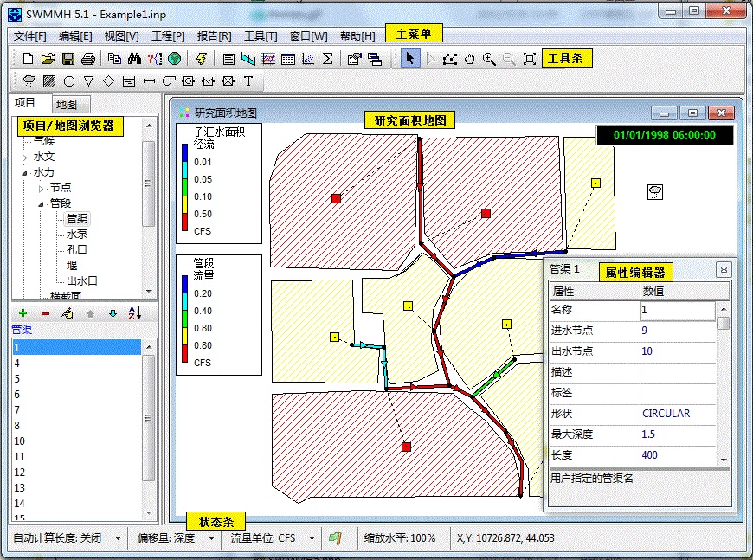Expand the 节点 tree node
753x560 pixels.
click(x=41, y=188)
